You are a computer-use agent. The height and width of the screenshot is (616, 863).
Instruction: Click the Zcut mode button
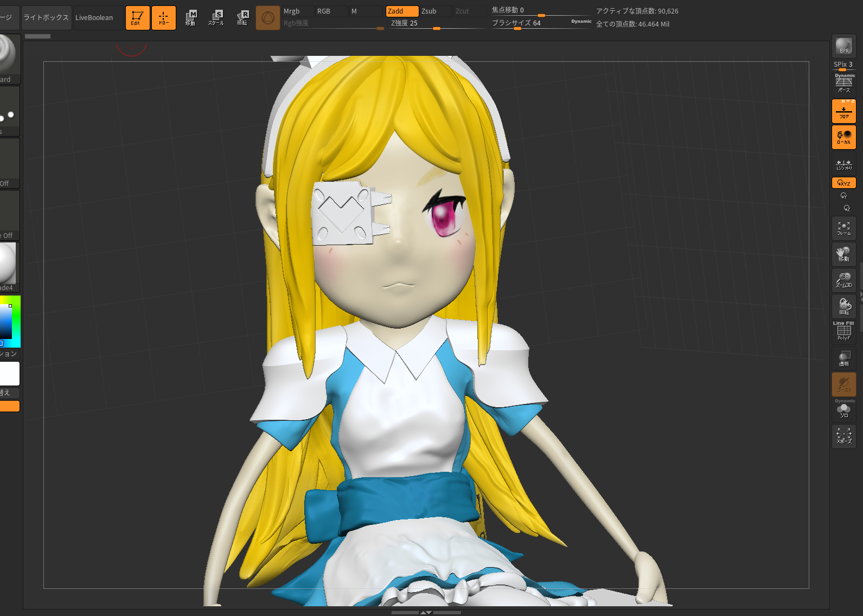[469, 11]
